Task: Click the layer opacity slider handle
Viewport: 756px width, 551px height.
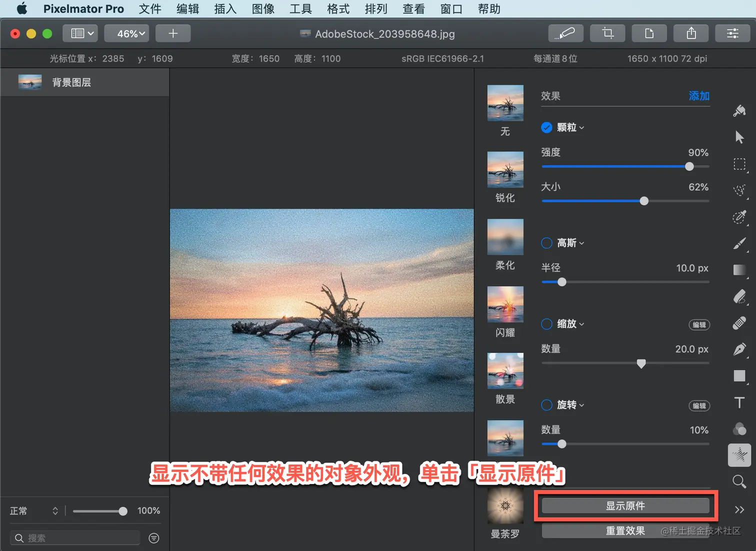Action: [x=123, y=511]
